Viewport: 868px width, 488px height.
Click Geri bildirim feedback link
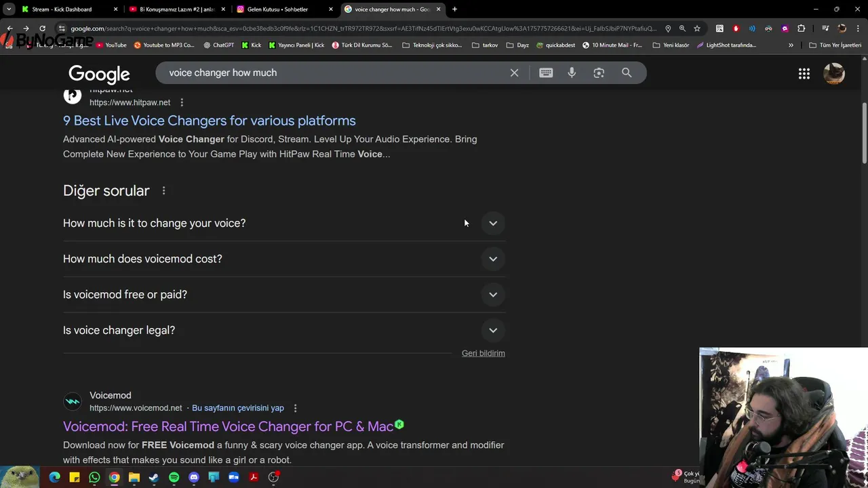[x=484, y=353]
